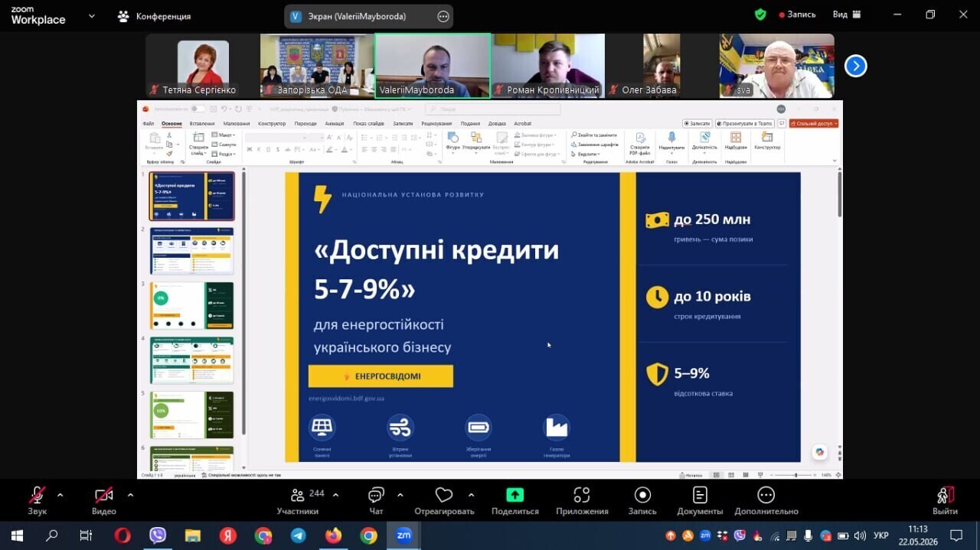
Task: Click the next participants arrow in gallery strip
Action: (x=855, y=67)
